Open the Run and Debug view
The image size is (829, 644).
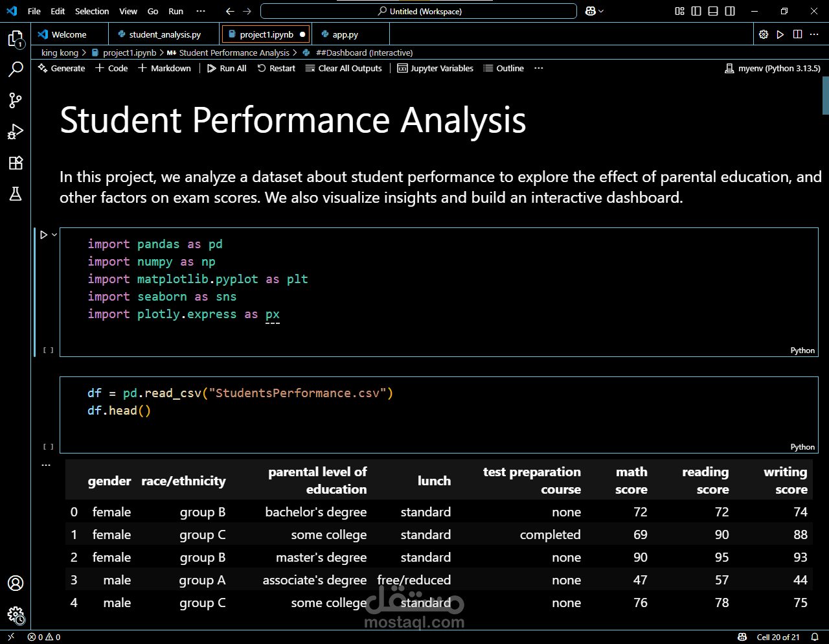coord(16,132)
